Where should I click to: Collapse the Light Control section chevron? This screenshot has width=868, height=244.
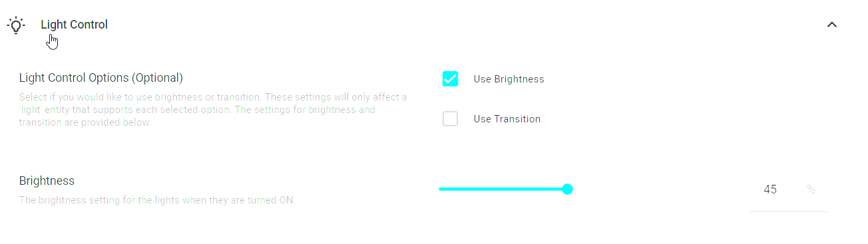click(831, 25)
